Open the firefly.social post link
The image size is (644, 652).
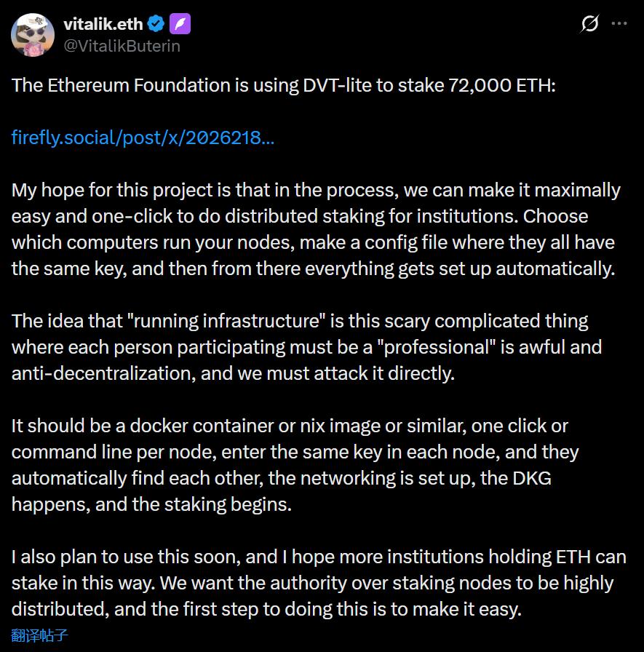[143, 138]
